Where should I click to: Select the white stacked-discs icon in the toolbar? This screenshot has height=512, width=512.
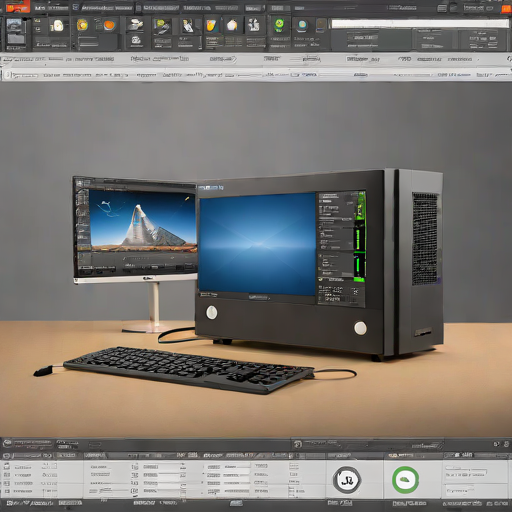coord(136,24)
